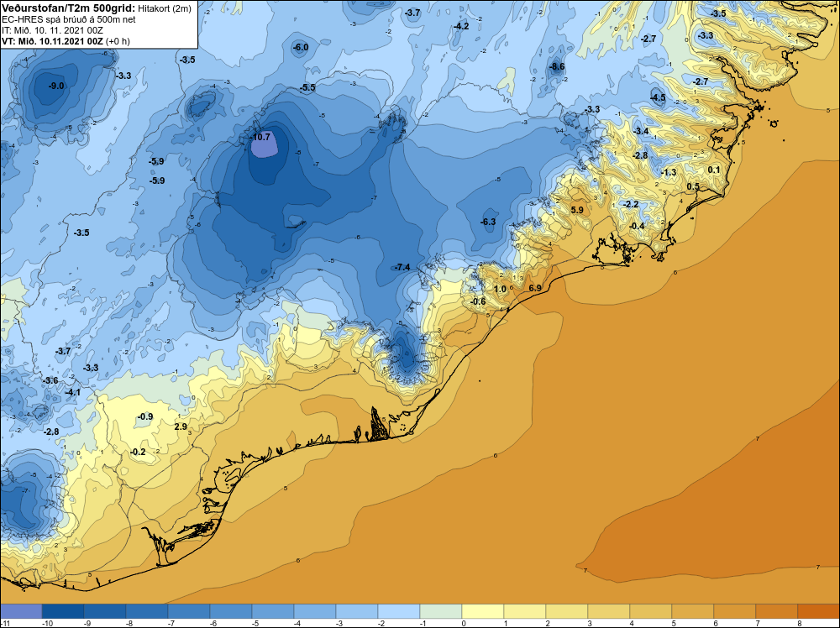
Task: Select the 0 to 1 pale yellow swatch
Action: (x=483, y=611)
